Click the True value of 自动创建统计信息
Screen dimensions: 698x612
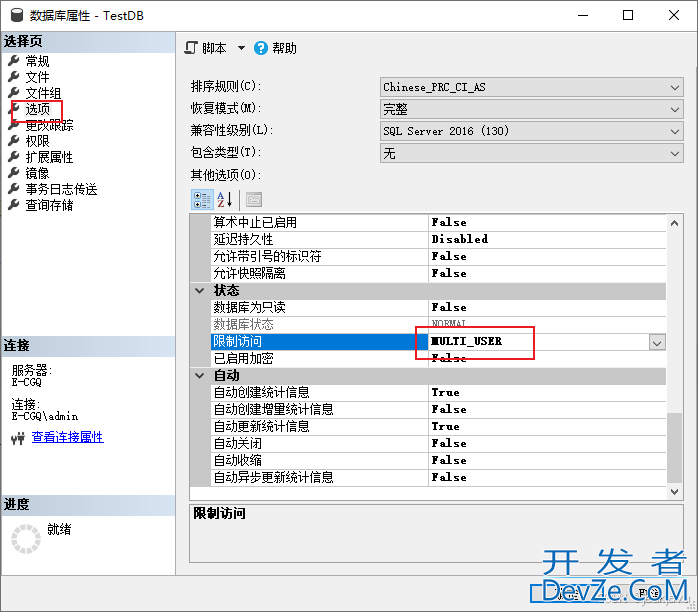[445, 393]
